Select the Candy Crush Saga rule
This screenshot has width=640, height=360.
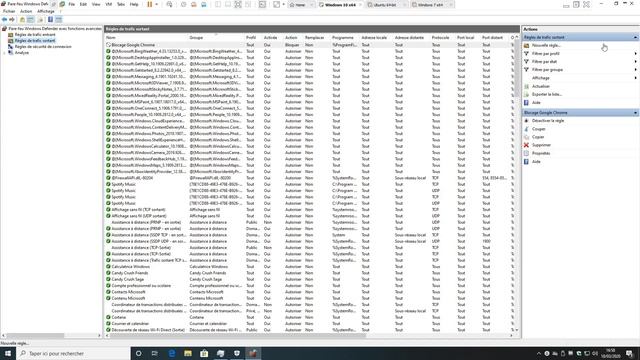coord(309,279)
